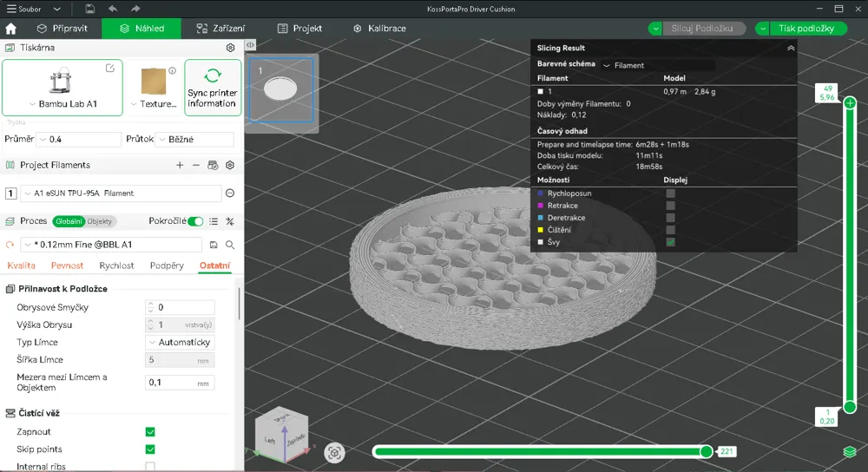
Task: Collapse the sidebar with arrow icon
Action: [x=250, y=45]
